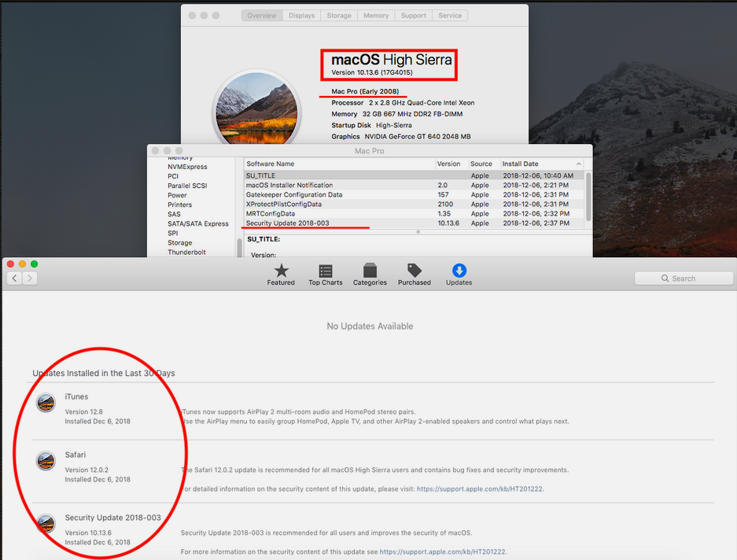This screenshot has width=737, height=560.
Task: Click Mac Pro (Early 2008) model text
Action: coord(365,91)
